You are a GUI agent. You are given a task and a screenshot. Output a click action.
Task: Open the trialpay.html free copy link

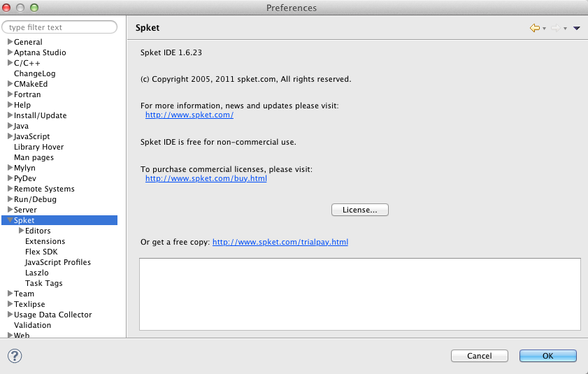[x=280, y=242]
